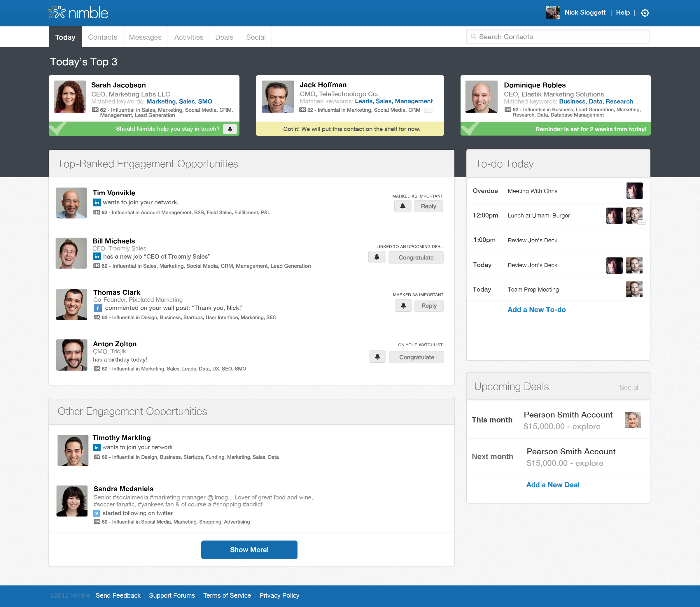
Task: Click the Twitter icon for Sandra Mcdaniels
Action: 97,513
